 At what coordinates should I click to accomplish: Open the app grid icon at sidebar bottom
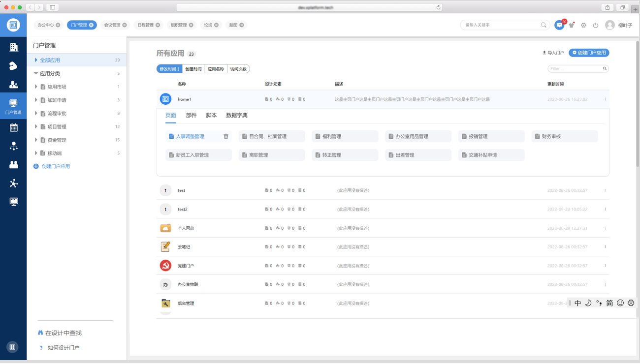(x=13, y=347)
